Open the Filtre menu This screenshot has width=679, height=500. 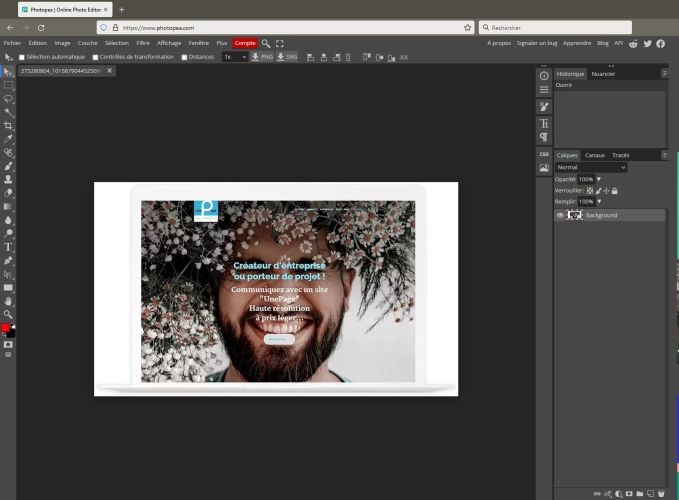pos(143,43)
